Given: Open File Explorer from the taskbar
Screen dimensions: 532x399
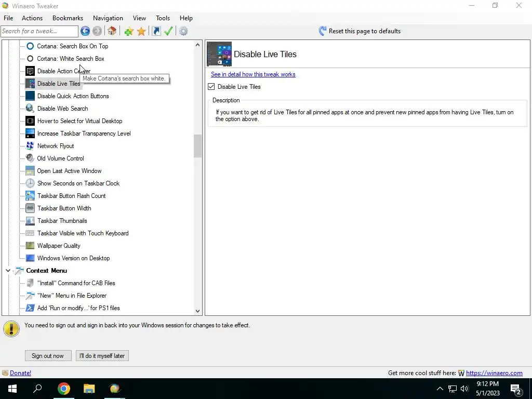Looking at the screenshot, I should pos(89,389).
